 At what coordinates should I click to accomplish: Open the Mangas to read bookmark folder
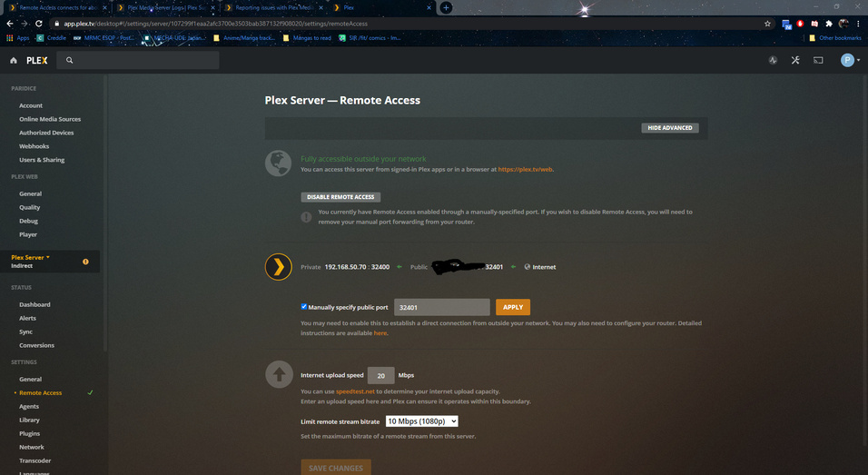point(307,38)
